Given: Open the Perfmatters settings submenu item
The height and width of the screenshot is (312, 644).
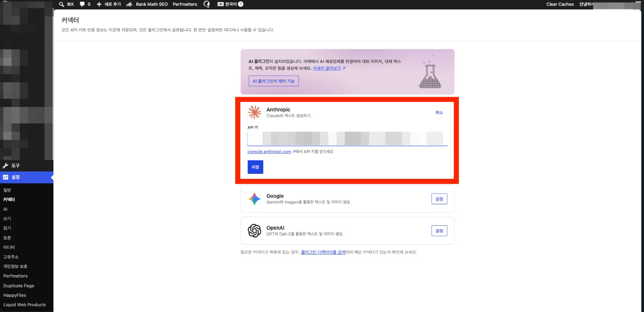Looking at the screenshot, I should click(15, 276).
